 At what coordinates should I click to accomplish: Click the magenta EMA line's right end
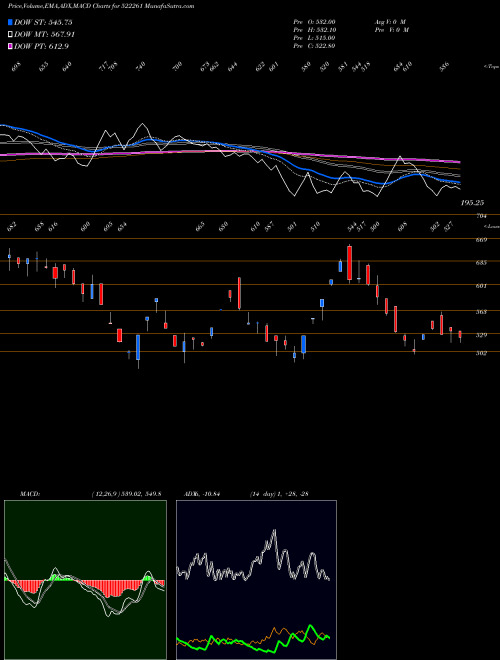click(x=459, y=162)
